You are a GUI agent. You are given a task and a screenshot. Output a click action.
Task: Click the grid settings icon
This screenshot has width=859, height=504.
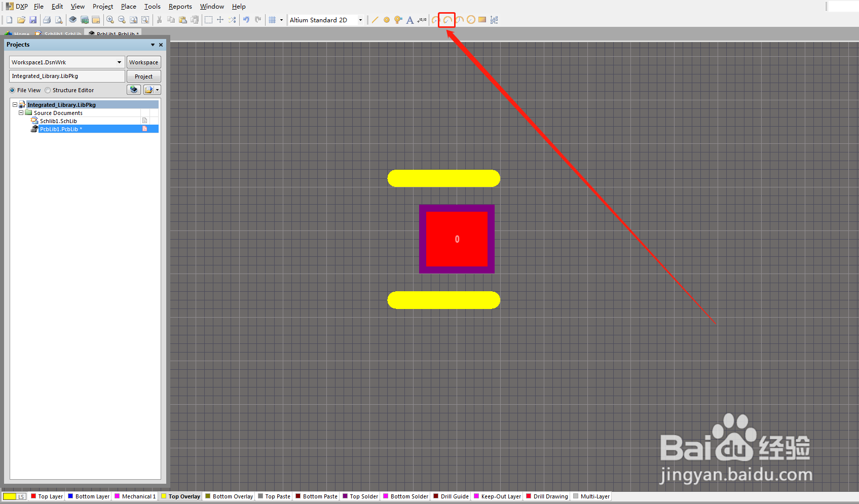pos(273,20)
